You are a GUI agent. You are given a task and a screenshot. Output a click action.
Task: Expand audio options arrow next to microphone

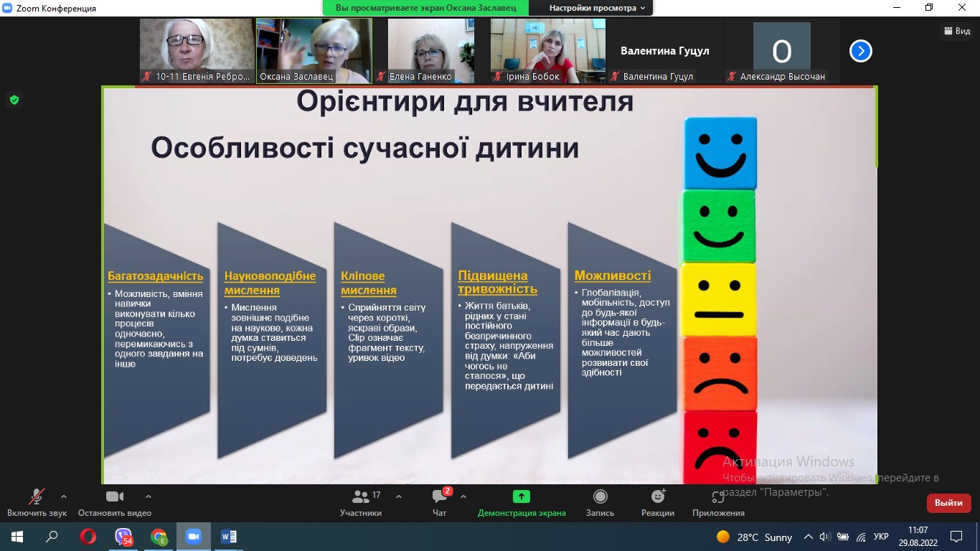pos(64,496)
